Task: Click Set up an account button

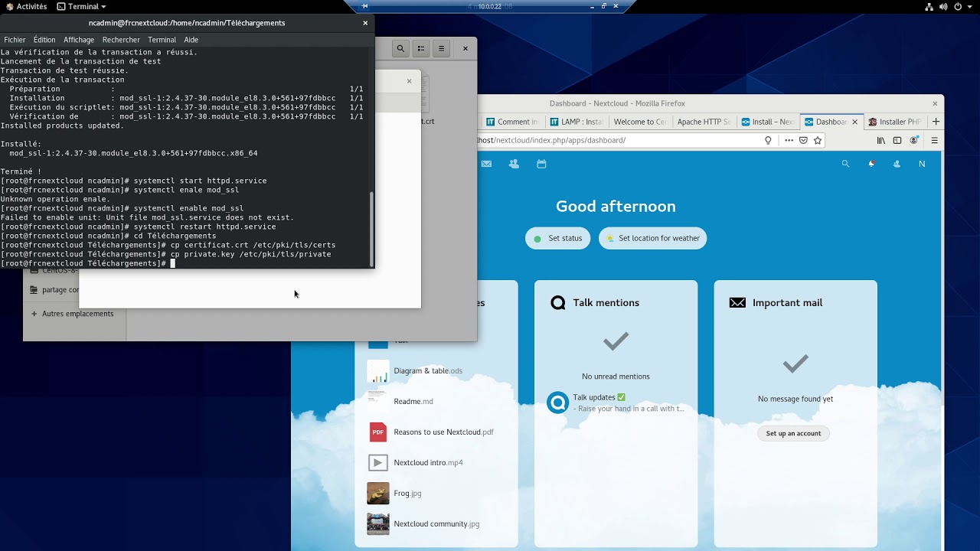Action: 793,433
